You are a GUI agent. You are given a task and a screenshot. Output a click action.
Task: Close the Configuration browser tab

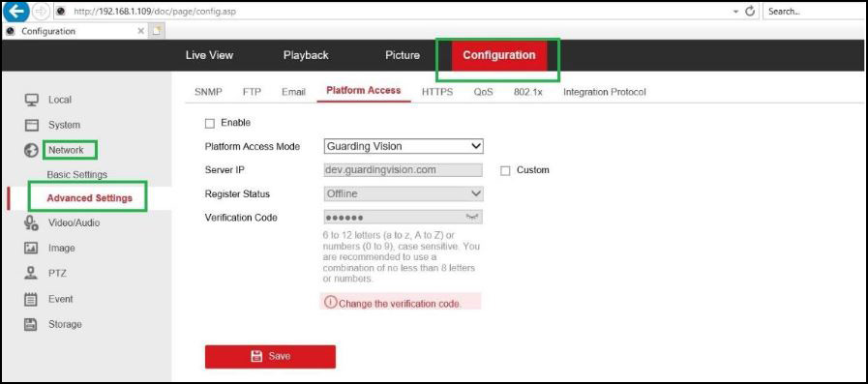(141, 31)
